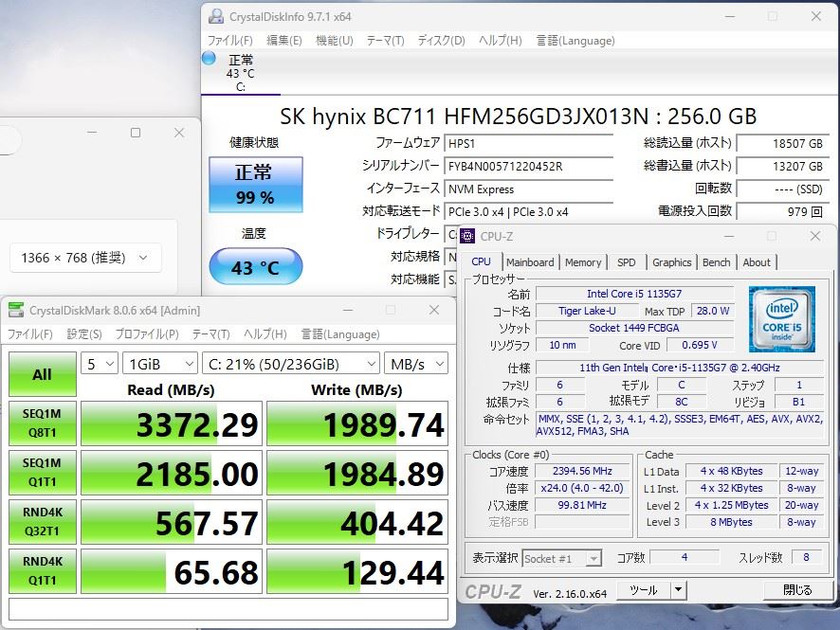Viewport: 840px width, 630px height.
Task: Select drive from C: 21% dropdown
Action: (289, 364)
